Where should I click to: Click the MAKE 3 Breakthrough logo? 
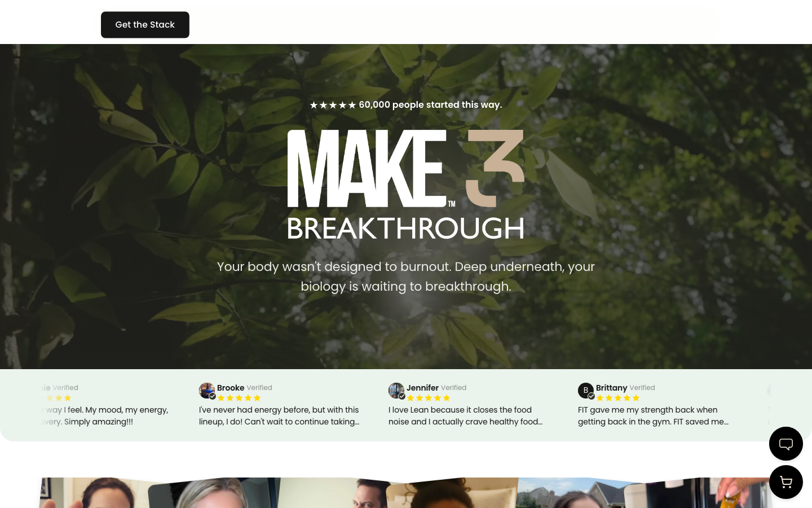[406, 185]
